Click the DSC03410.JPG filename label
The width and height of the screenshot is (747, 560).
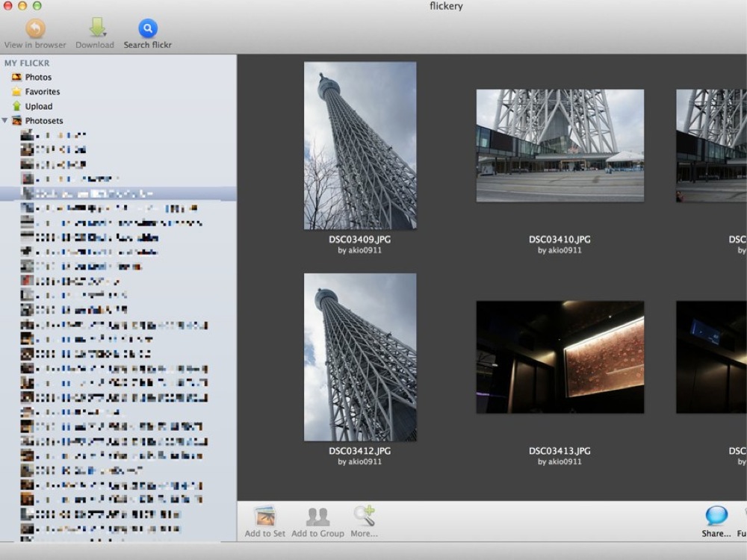(x=560, y=240)
